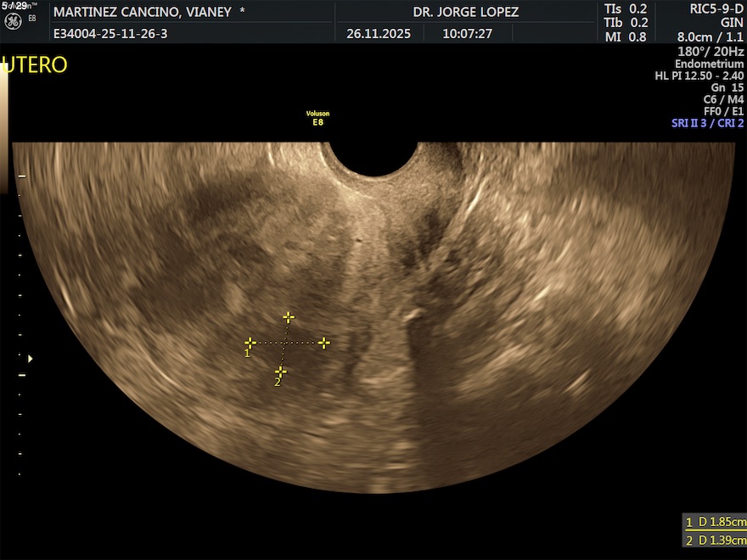This screenshot has width=747, height=560.
Task: Select the bottom caliper of measurement 2
Action: point(281,372)
